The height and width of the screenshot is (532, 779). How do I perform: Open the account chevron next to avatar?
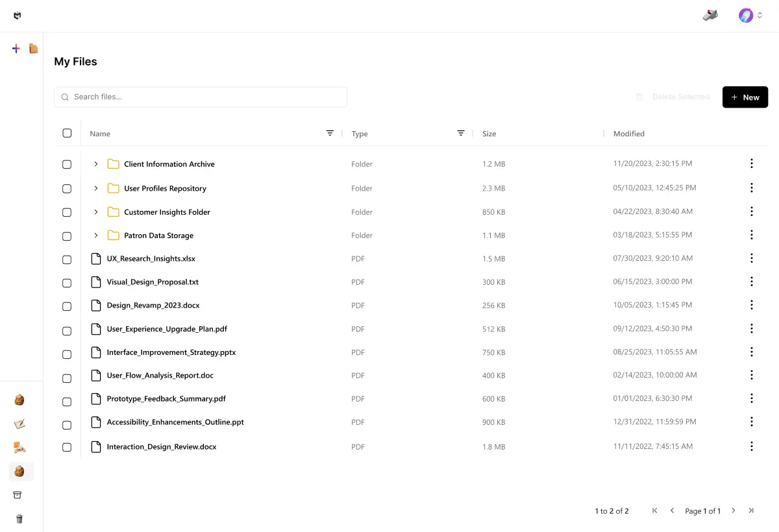click(761, 15)
